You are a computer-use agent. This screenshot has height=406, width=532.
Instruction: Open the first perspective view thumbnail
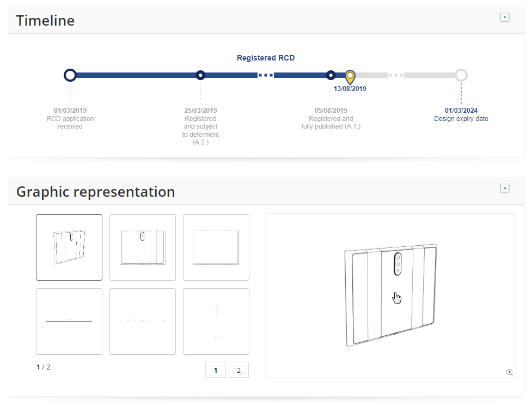tap(69, 247)
